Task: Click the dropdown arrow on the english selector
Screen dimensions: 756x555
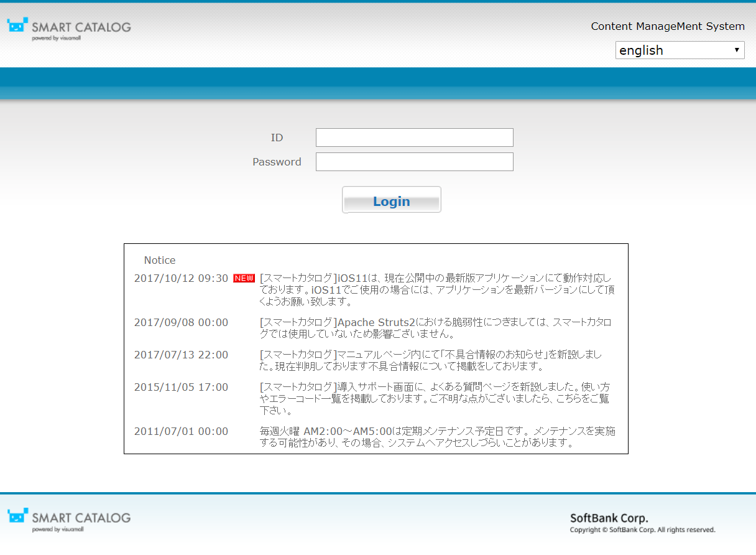Action: click(x=737, y=50)
